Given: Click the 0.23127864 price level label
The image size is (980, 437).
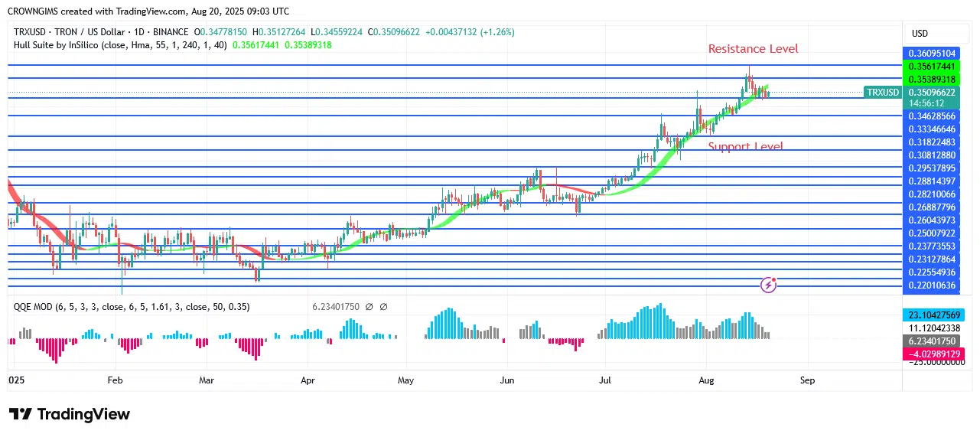Looking at the screenshot, I should (932, 259).
